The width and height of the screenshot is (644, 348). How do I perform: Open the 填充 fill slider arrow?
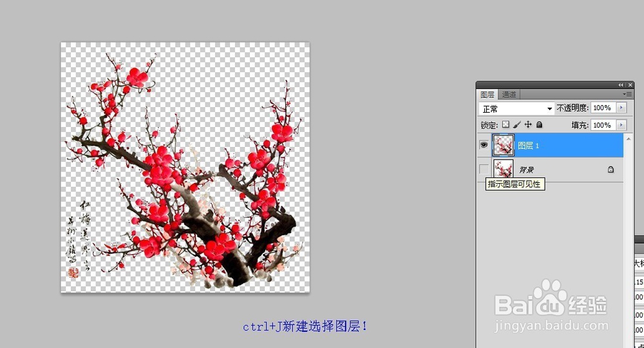(621, 125)
